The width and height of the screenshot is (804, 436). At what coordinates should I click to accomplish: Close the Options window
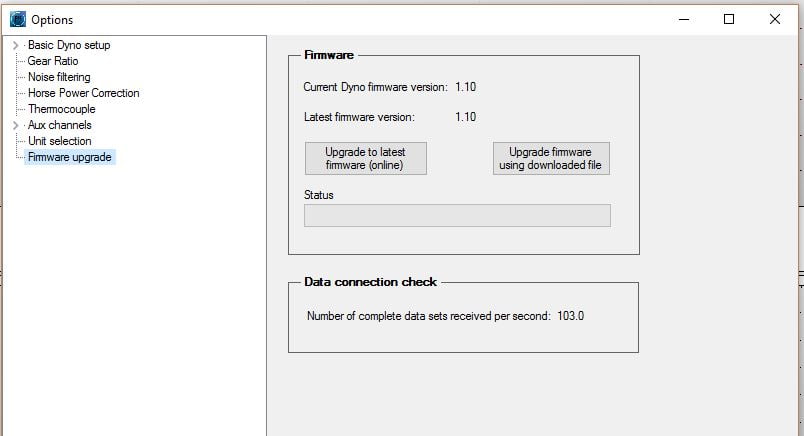coord(775,19)
